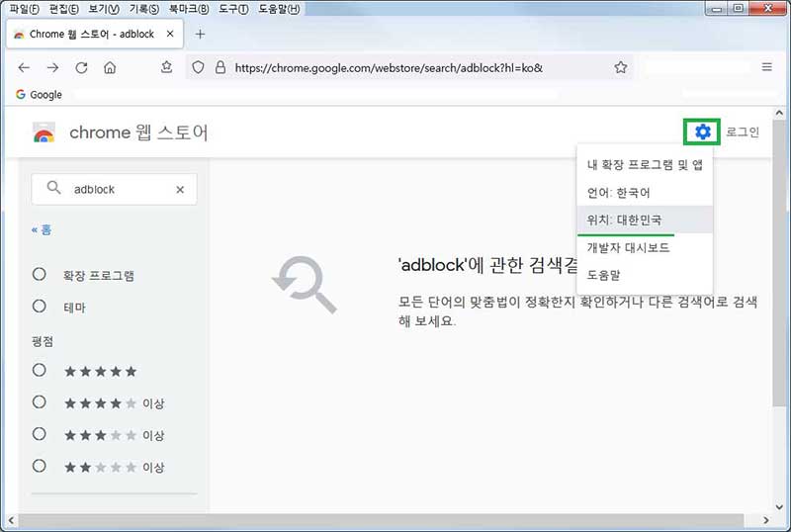Open the 보기(V) menu
Screen dimensions: 791x532
[104, 9]
